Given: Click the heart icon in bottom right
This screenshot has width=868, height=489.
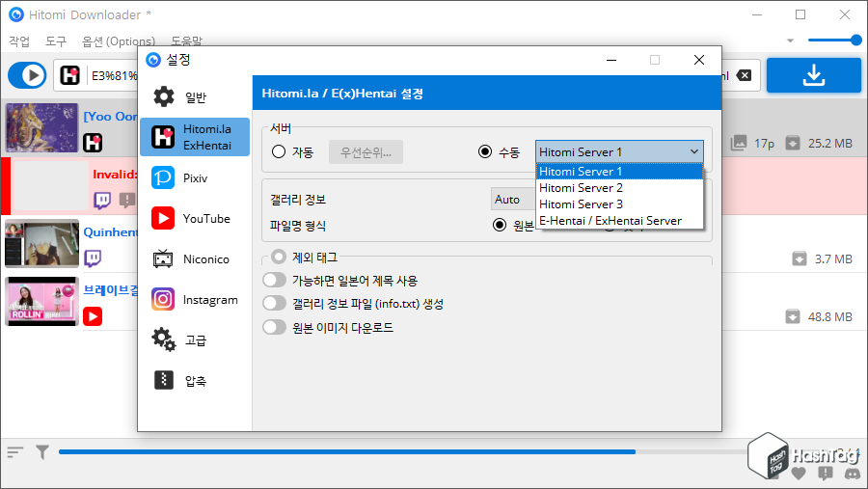Looking at the screenshot, I should click(x=799, y=473).
